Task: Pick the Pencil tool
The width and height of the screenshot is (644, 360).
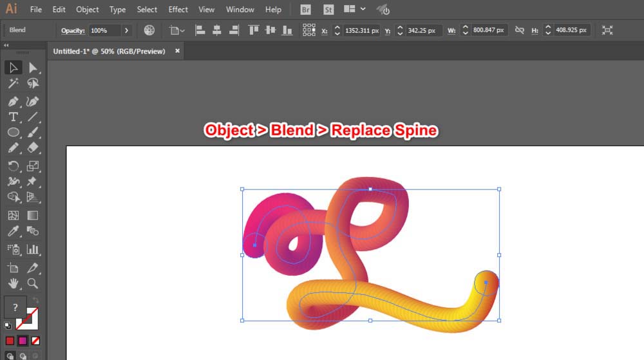Action: pos(13,147)
